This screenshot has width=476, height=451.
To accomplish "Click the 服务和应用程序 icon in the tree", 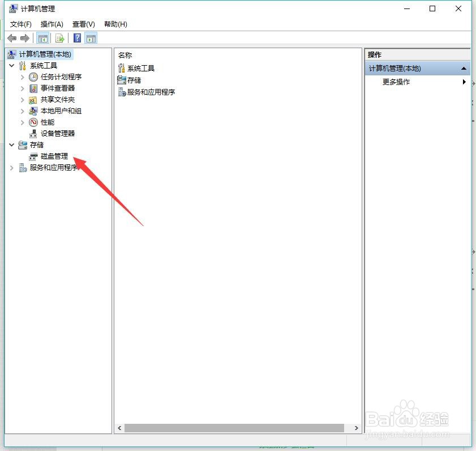I will click(x=23, y=168).
